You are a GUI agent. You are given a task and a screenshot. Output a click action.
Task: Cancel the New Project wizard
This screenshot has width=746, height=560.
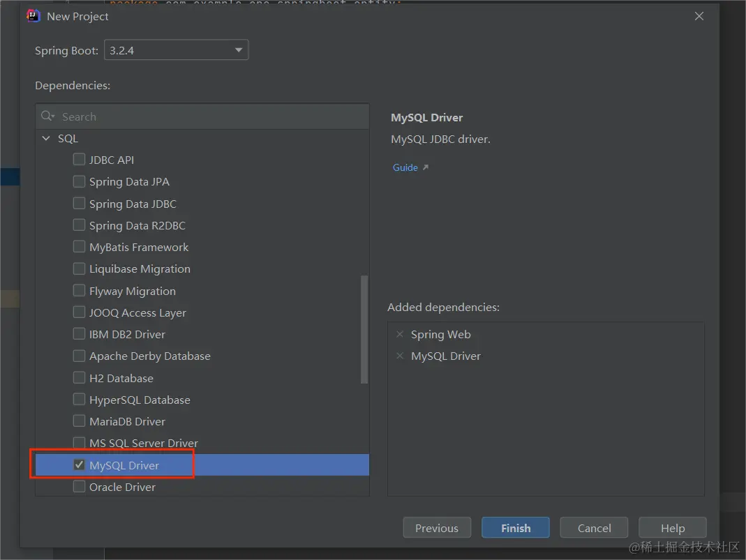point(594,528)
